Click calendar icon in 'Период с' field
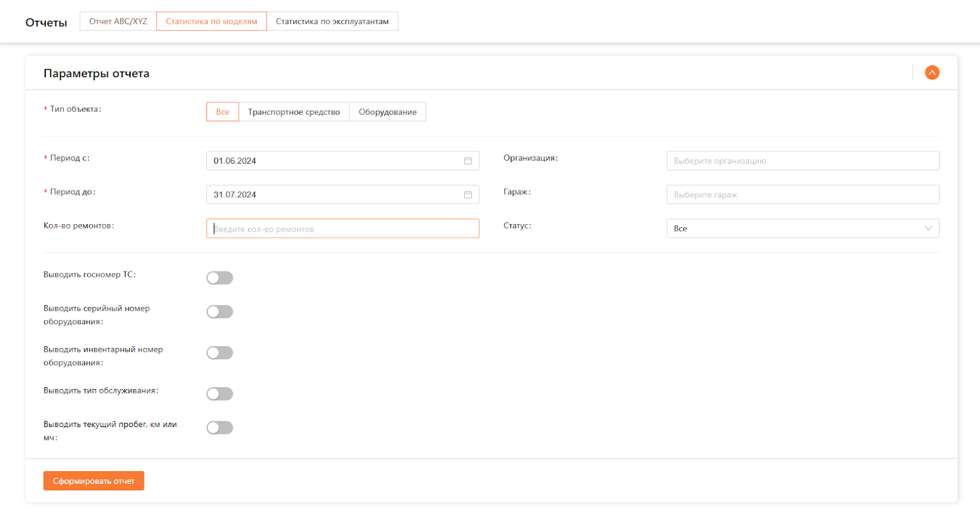The width and height of the screenshot is (980, 511). pyautogui.click(x=467, y=161)
